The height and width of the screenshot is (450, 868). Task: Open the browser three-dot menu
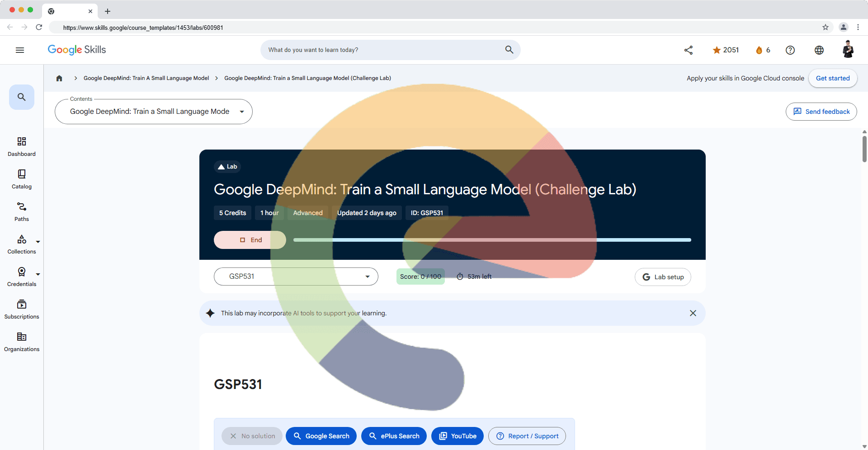858,27
